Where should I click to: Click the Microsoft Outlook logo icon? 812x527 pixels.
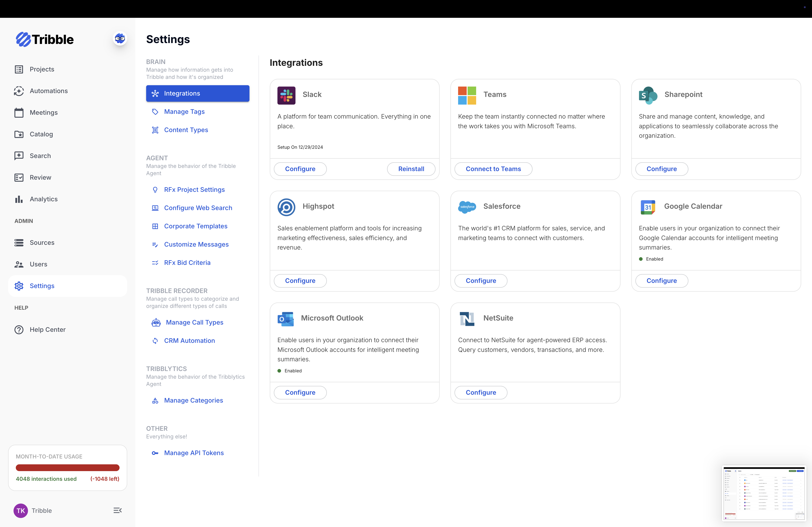[286, 319]
